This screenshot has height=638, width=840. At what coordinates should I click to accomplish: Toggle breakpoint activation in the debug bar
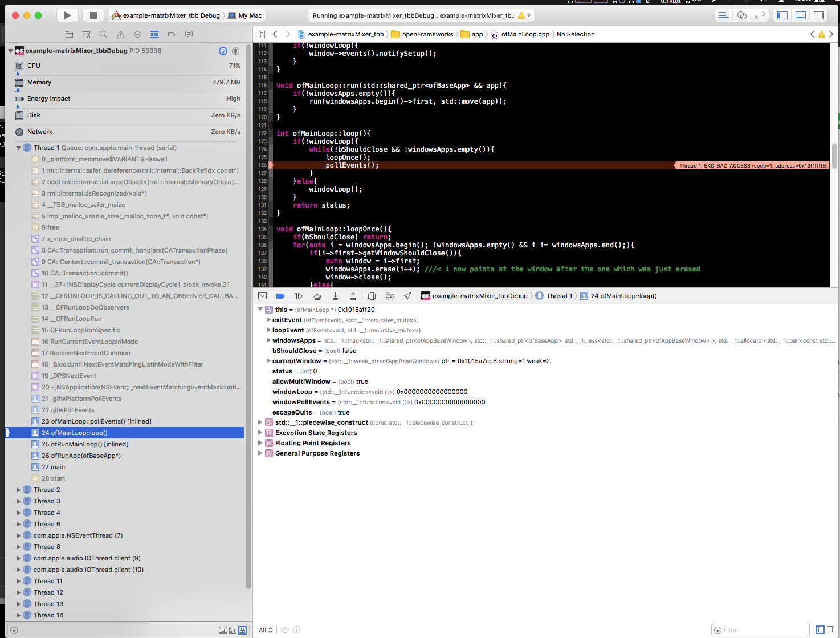coord(280,296)
